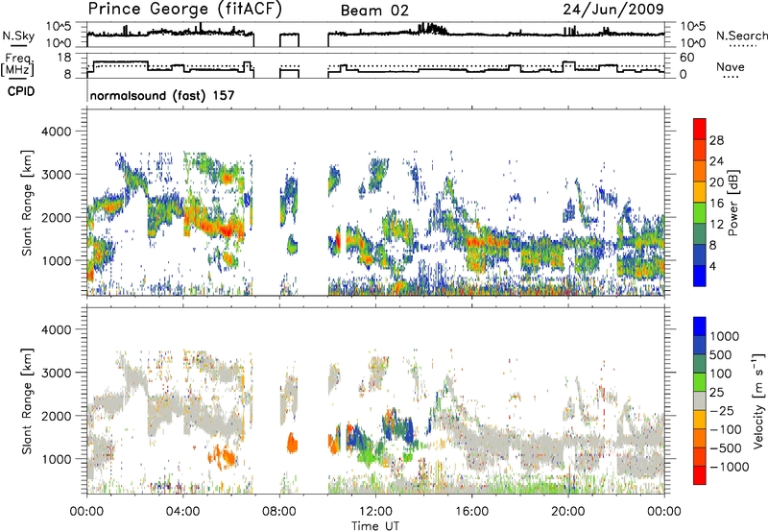Click the "-100" value on Velocity scale
The width and height of the screenshot is (768, 532).
(726, 429)
